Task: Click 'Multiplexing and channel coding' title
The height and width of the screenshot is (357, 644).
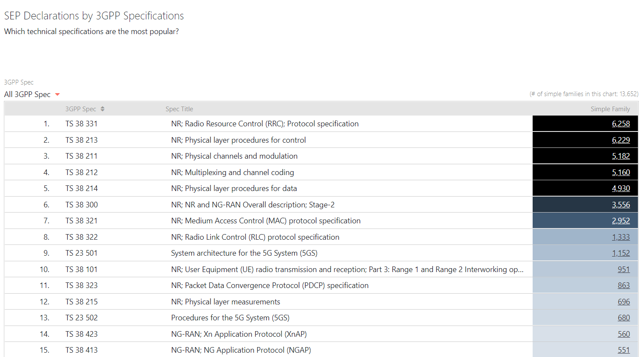Action: click(x=232, y=172)
